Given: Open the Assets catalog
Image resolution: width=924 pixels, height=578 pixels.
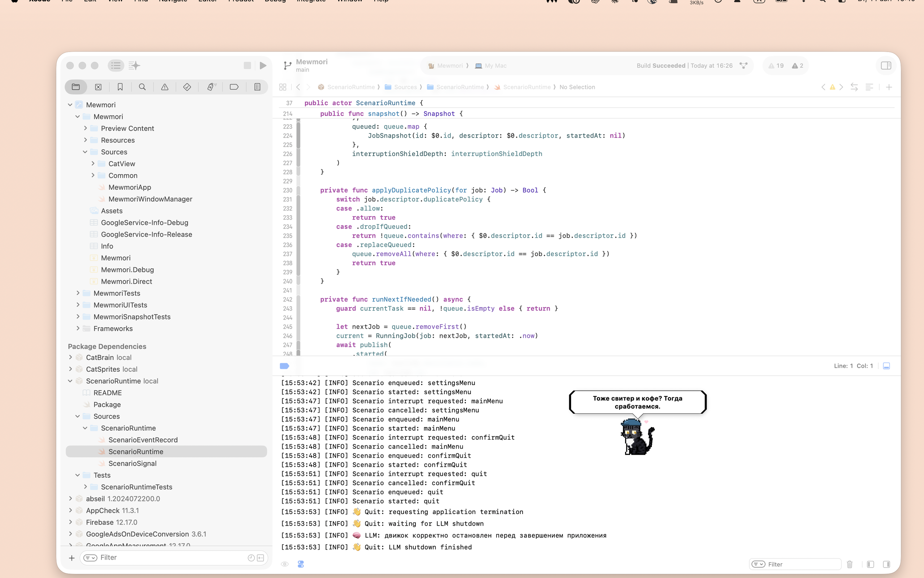Looking at the screenshot, I should pos(112,211).
